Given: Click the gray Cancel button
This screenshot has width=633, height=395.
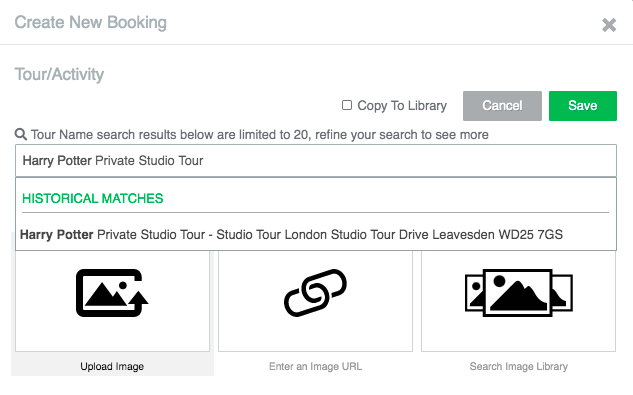Looking at the screenshot, I should point(502,106).
